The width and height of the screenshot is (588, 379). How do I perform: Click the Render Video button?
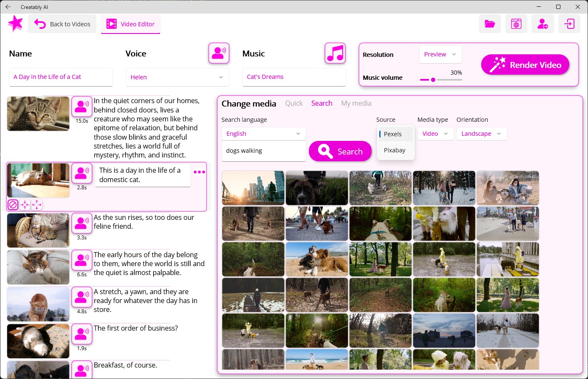click(x=525, y=65)
